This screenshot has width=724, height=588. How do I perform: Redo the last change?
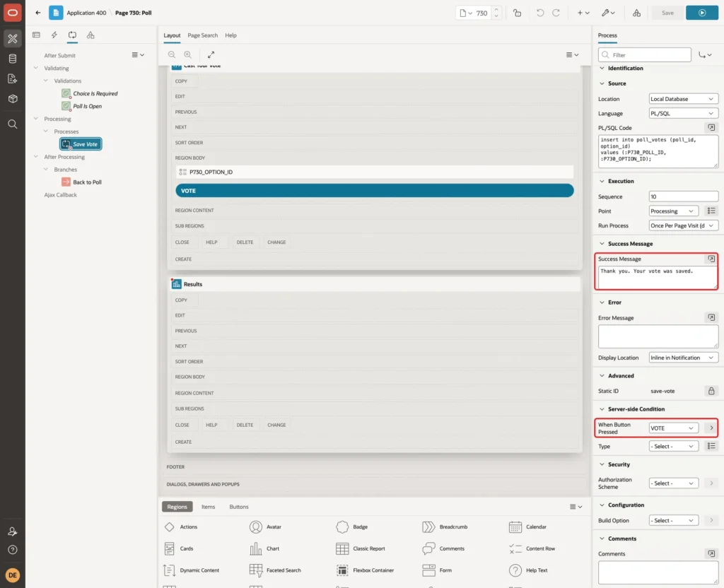[x=556, y=13]
